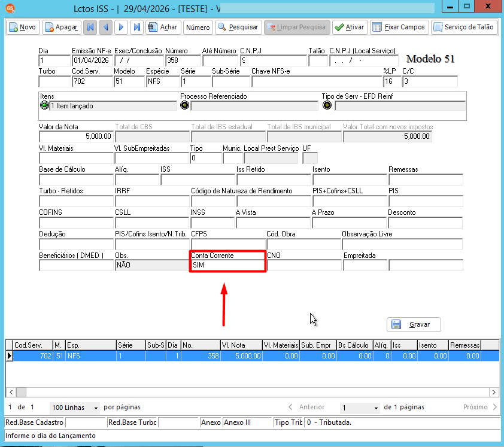Image resolution: width=504 pixels, height=447 pixels.
Task: Click the %LP field showing 16
Action: click(392, 81)
